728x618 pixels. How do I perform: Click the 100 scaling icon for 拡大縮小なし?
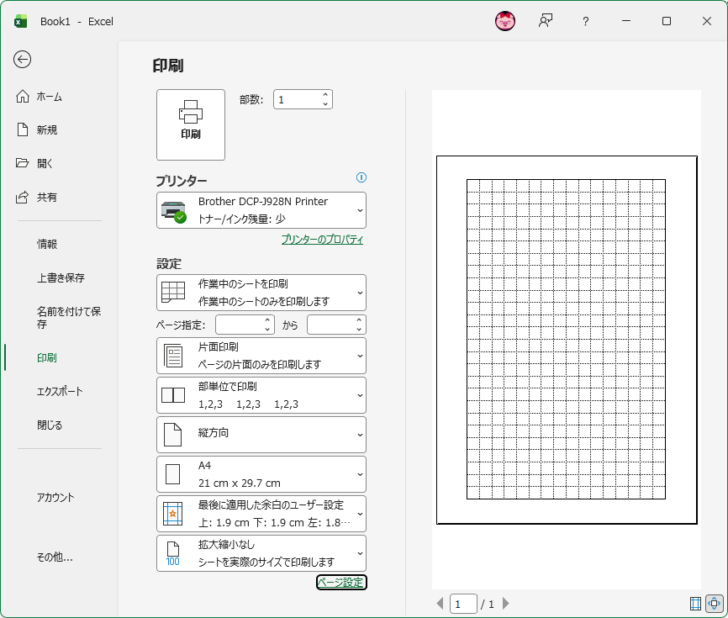coord(173,553)
